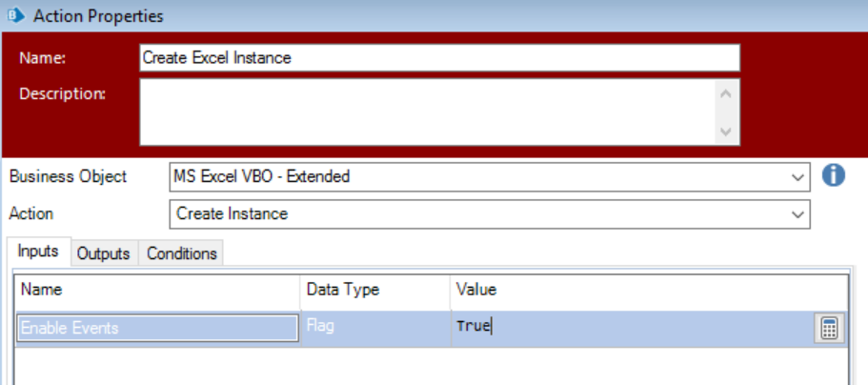Click the Data Type column header

375,290
